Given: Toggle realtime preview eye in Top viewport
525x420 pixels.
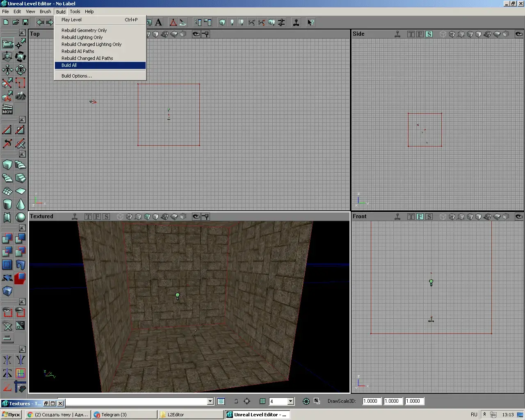Looking at the screenshot, I should (x=196, y=34).
